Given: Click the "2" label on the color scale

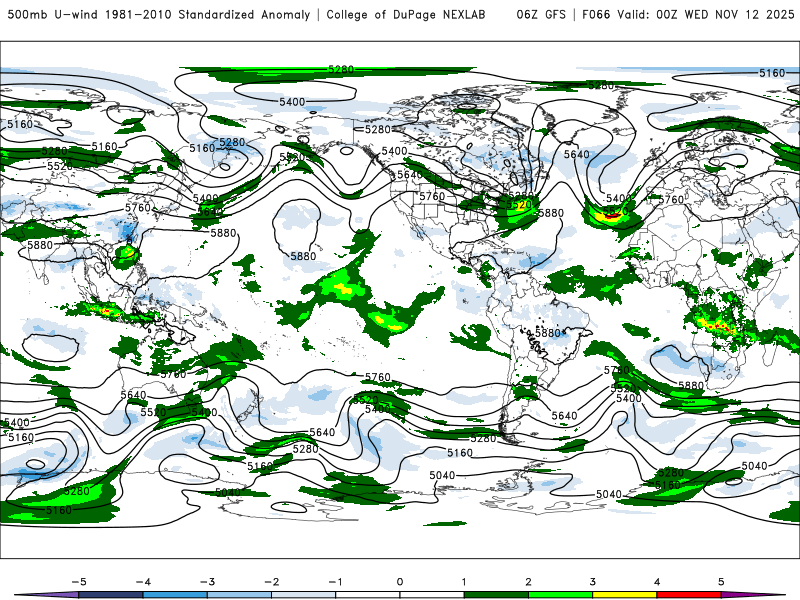Looking at the screenshot, I should pyautogui.click(x=528, y=582).
